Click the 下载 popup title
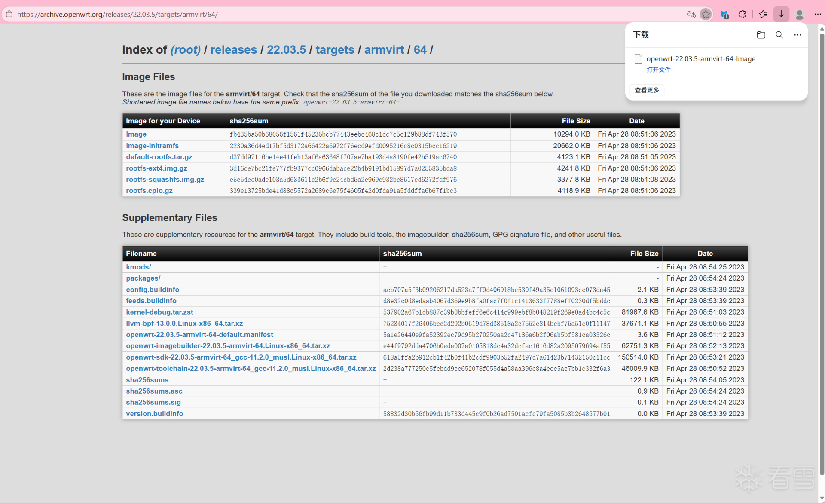The image size is (825, 504). (641, 35)
